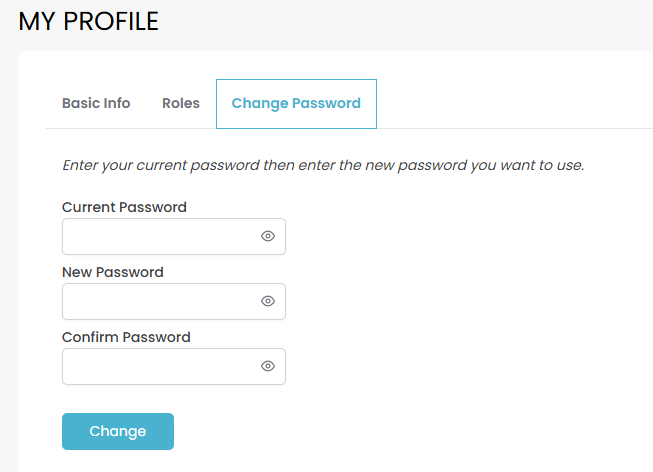Switch to the Basic Info tab
This screenshot has height=472, width=653.
click(x=96, y=103)
